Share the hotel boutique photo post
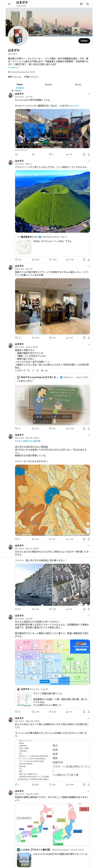 (89, 338)
